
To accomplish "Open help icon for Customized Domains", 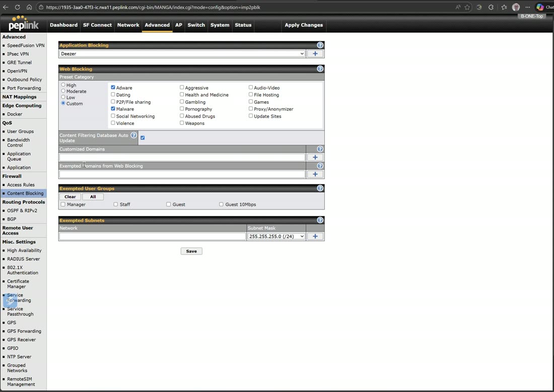I will click(x=320, y=149).
